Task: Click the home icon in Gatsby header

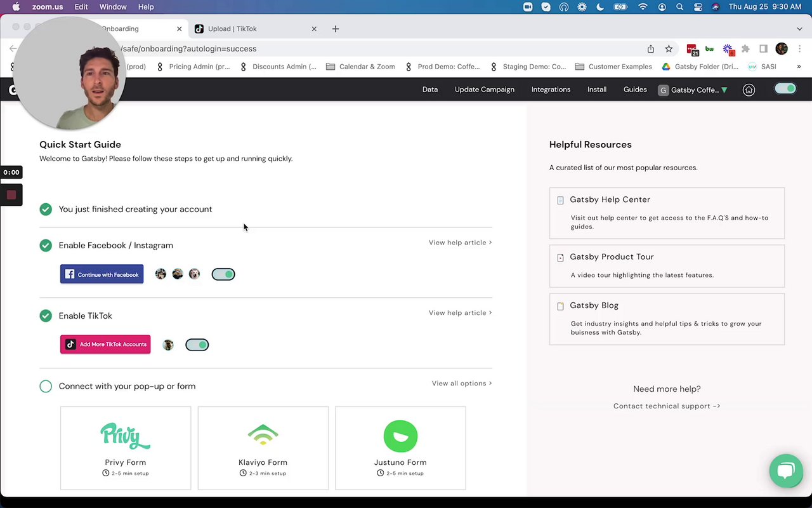Action: click(749, 90)
